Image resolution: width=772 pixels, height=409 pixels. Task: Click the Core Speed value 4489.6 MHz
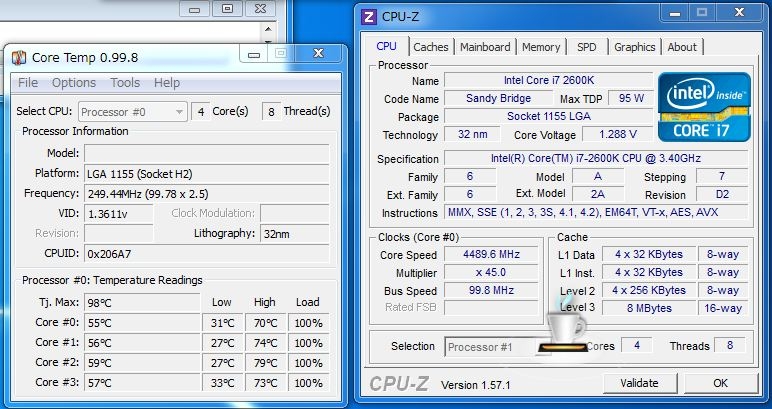[x=491, y=254]
